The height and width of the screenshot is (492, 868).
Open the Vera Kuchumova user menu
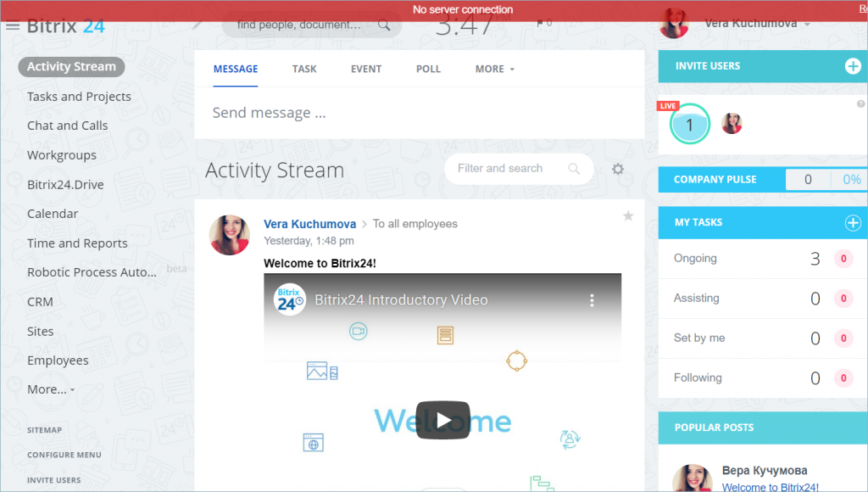pos(757,24)
